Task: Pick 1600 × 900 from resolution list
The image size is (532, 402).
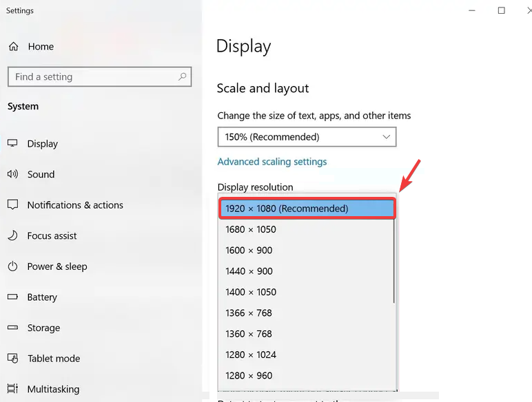Action: [249, 251]
